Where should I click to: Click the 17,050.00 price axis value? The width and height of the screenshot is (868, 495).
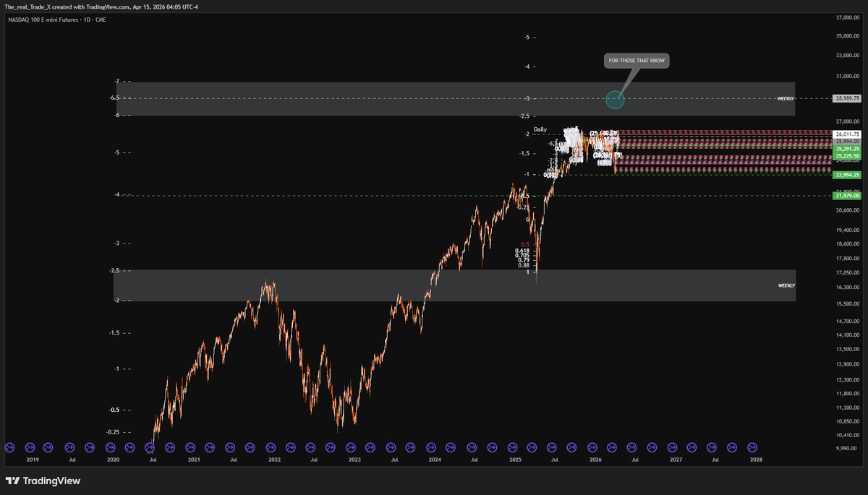click(x=847, y=272)
